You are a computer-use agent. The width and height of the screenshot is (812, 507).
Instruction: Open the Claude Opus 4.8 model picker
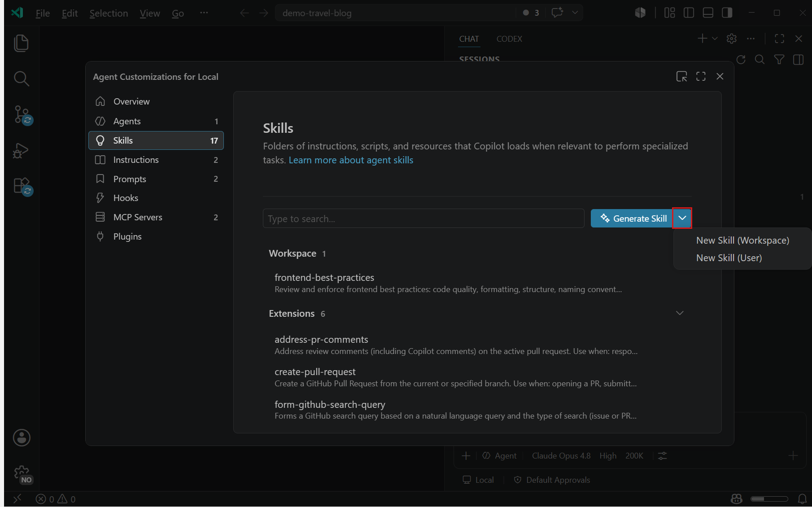point(561,456)
